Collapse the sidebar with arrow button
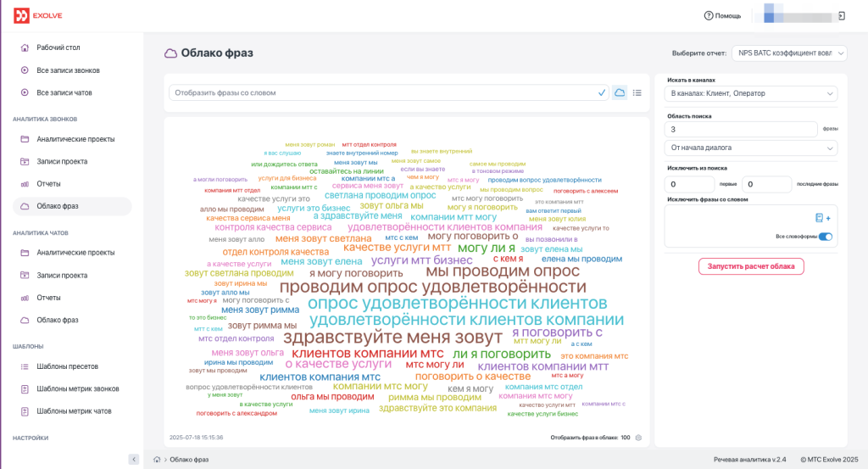The height and width of the screenshot is (469, 868). 133,459
